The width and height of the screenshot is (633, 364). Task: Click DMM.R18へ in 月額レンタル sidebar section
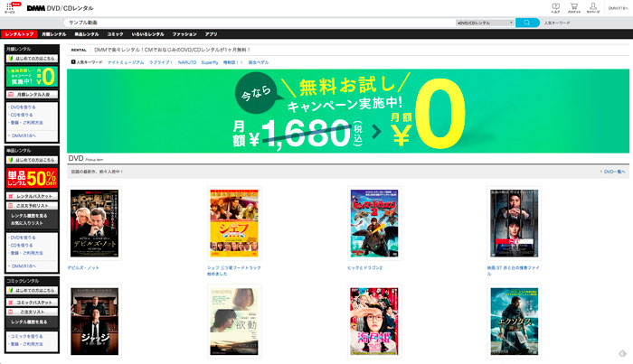tap(23, 135)
